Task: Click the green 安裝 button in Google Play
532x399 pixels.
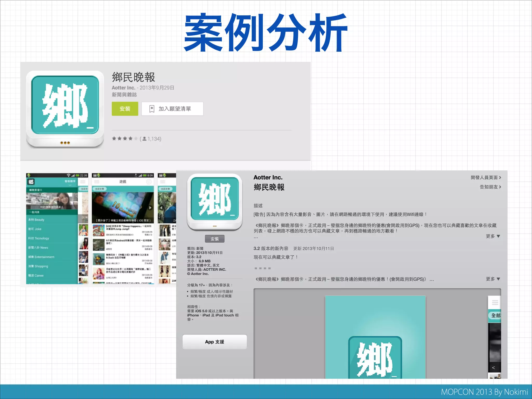Action: click(x=125, y=109)
